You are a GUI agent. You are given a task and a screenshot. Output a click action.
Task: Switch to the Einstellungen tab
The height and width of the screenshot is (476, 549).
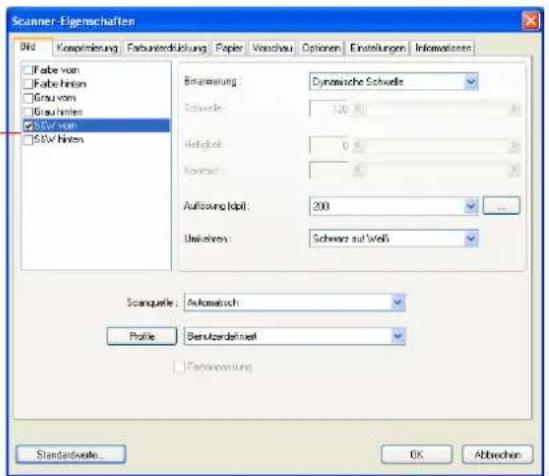378,48
